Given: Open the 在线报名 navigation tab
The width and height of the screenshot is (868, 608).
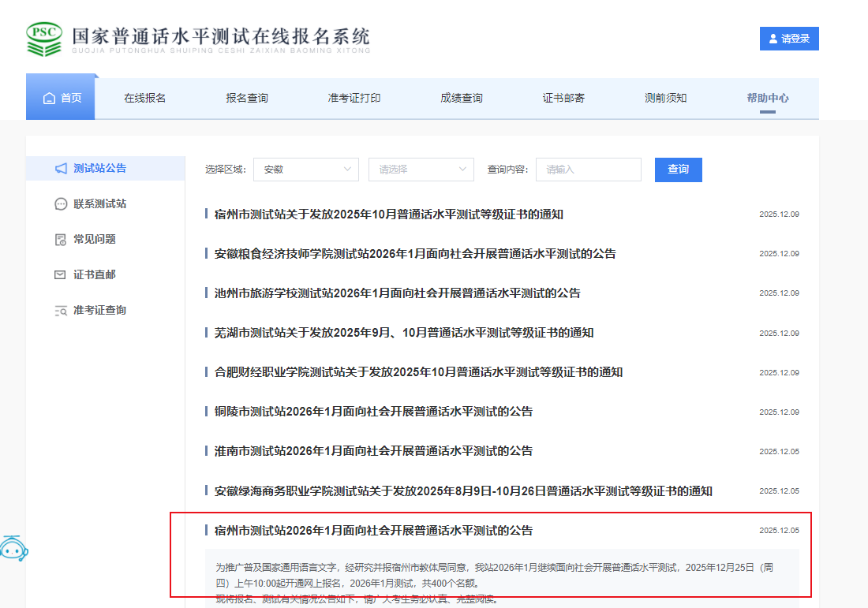Looking at the screenshot, I should click(144, 99).
